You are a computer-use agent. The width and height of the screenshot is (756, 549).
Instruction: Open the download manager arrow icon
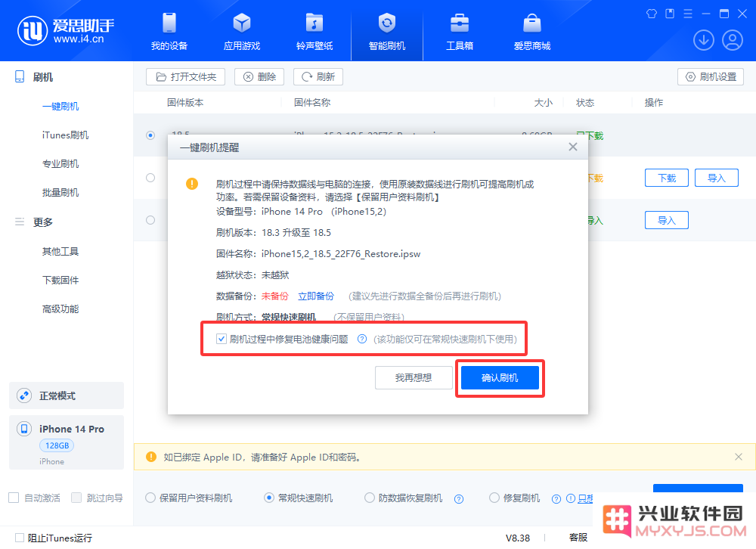pos(703,40)
